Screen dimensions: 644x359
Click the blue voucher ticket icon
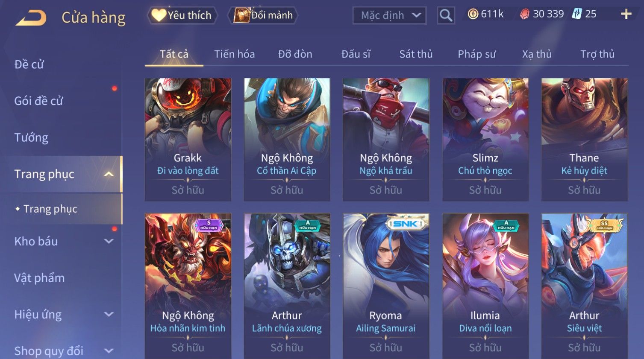(577, 14)
